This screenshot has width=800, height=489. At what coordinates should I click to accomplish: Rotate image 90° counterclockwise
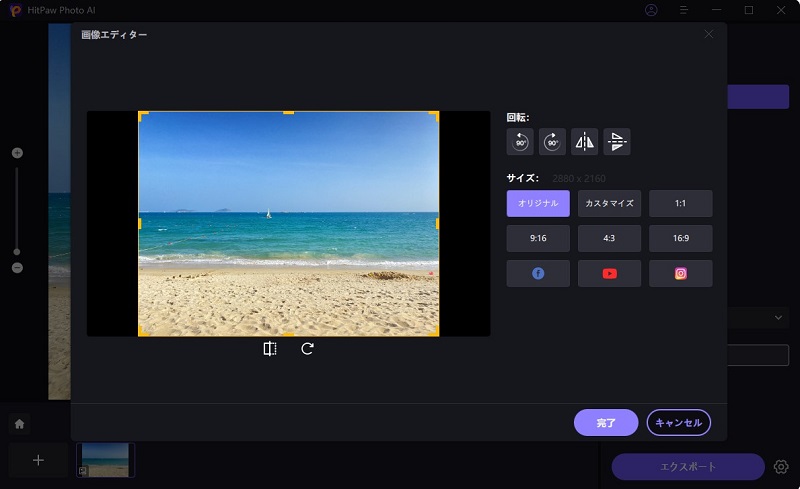[x=520, y=141]
